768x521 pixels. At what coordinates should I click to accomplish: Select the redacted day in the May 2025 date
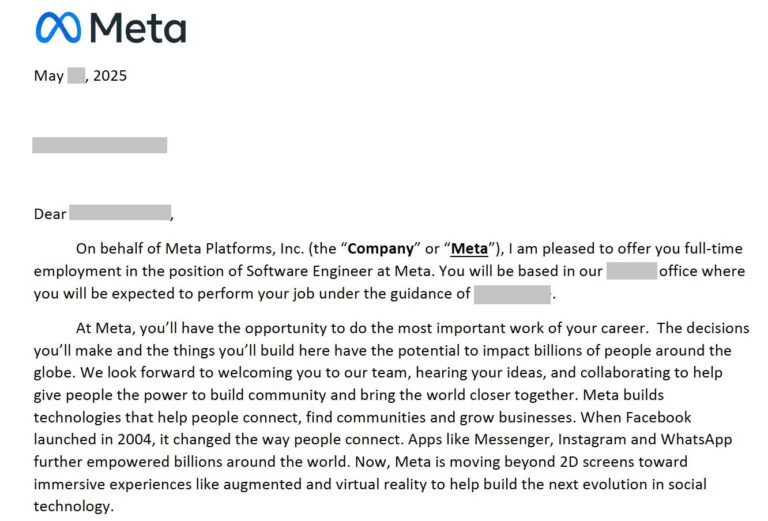click(x=76, y=76)
